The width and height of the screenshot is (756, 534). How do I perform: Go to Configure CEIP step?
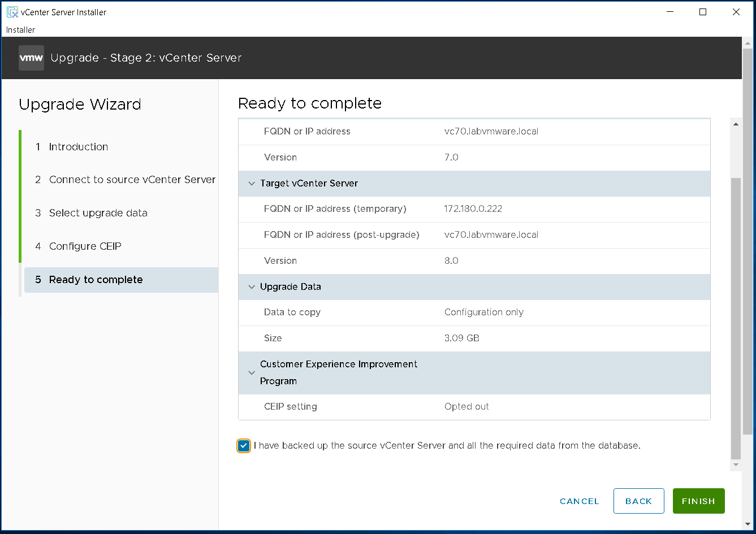(x=78, y=246)
